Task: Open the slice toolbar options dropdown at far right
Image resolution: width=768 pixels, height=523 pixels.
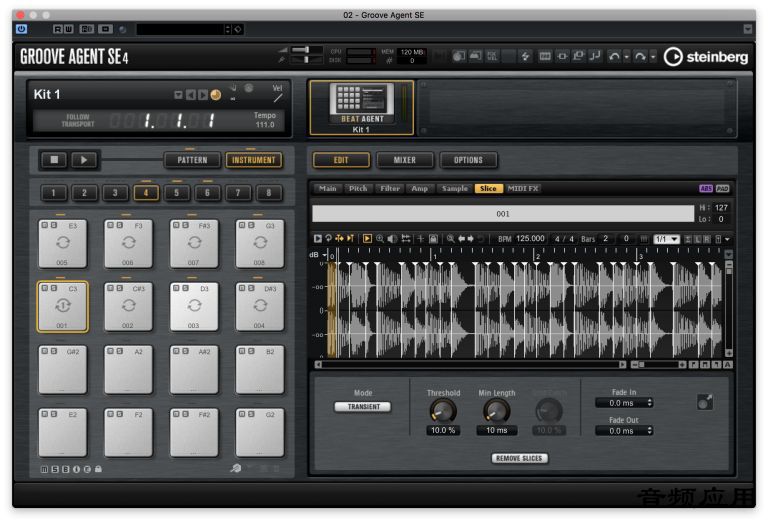Action: (727, 239)
